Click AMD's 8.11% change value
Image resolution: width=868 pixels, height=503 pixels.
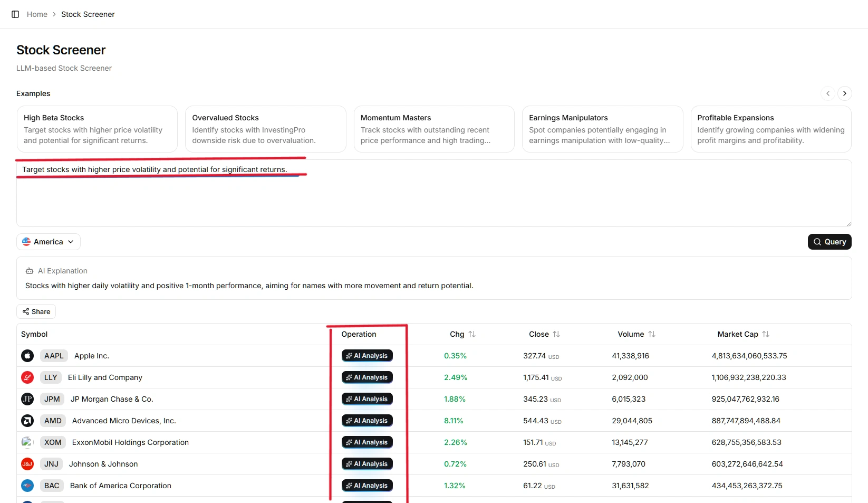454,421
